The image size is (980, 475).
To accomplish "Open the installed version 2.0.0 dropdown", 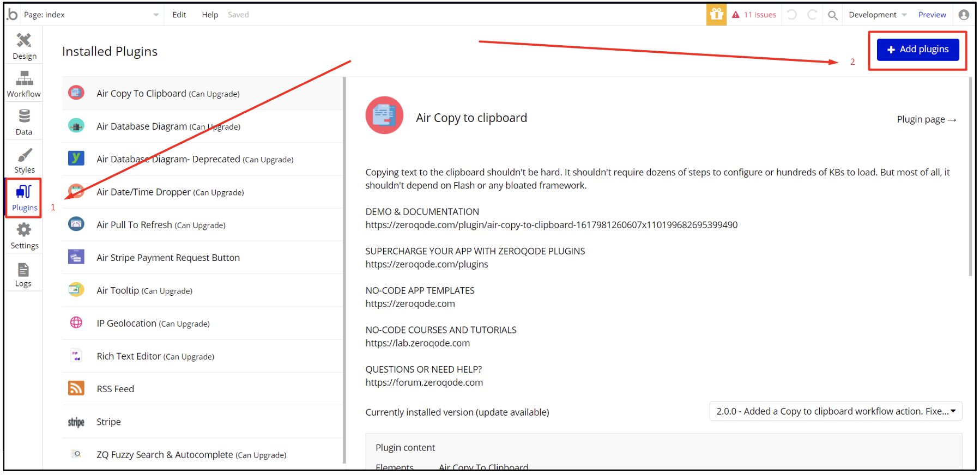I will (836, 411).
